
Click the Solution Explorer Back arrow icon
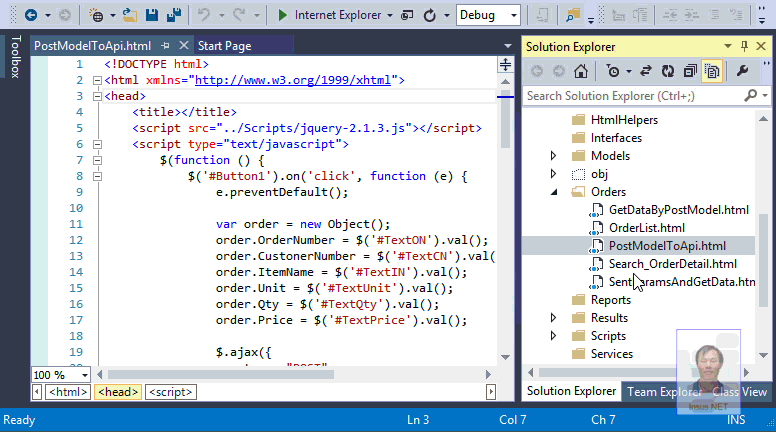point(536,71)
